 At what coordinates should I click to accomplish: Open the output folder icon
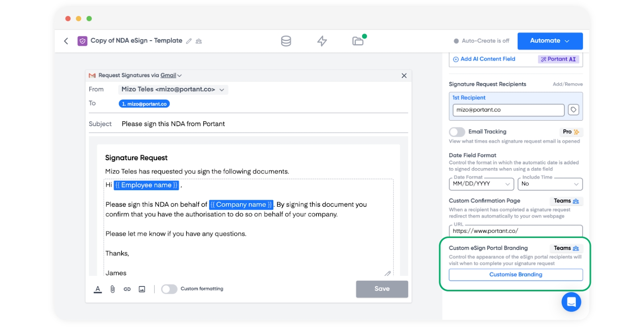358,41
